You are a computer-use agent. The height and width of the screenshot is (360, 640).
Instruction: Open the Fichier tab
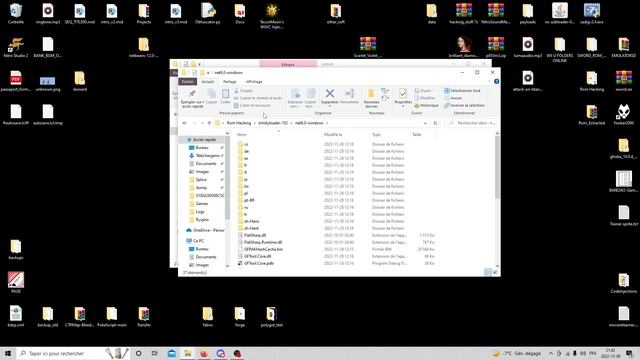pyautogui.click(x=188, y=82)
